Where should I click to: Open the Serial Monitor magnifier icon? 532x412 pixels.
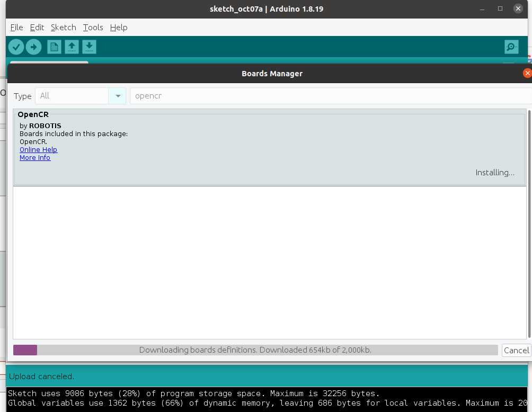pyautogui.click(x=511, y=47)
